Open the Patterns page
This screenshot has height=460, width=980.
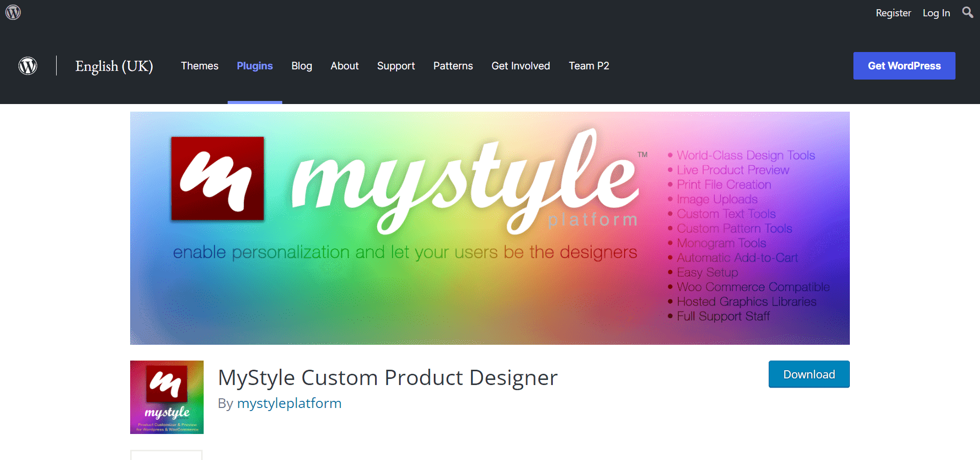pos(453,66)
